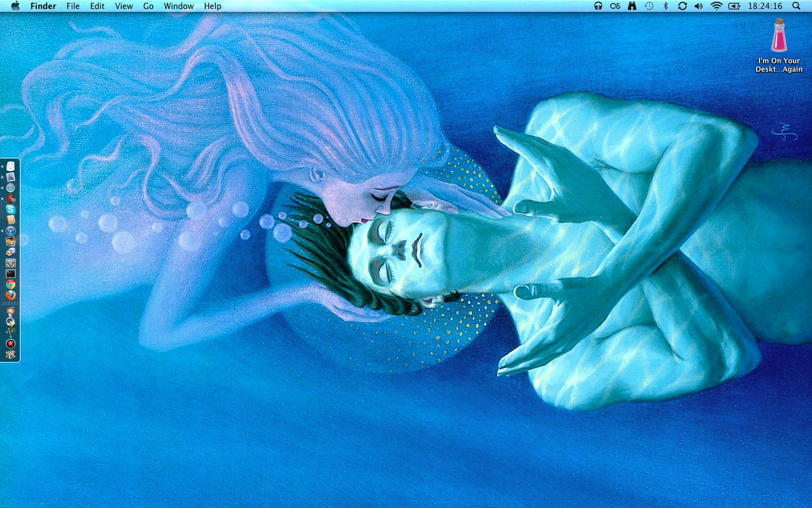This screenshot has width=812, height=508.
Task: Open the File menu
Action: [73, 6]
